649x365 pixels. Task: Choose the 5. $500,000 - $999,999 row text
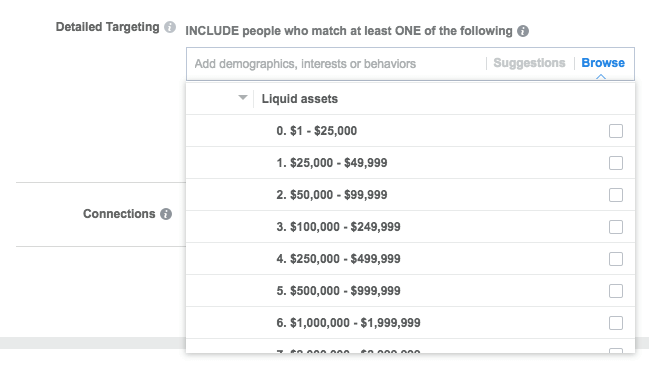pos(338,291)
